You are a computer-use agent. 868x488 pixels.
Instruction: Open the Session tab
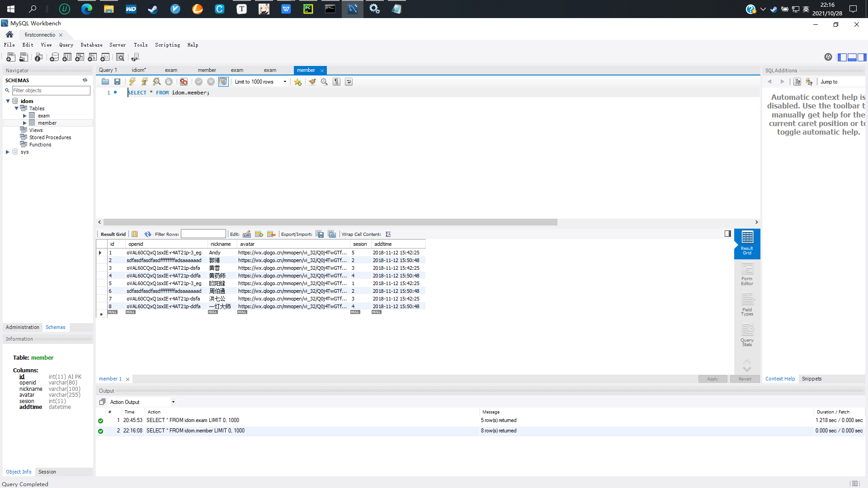(47, 472)
